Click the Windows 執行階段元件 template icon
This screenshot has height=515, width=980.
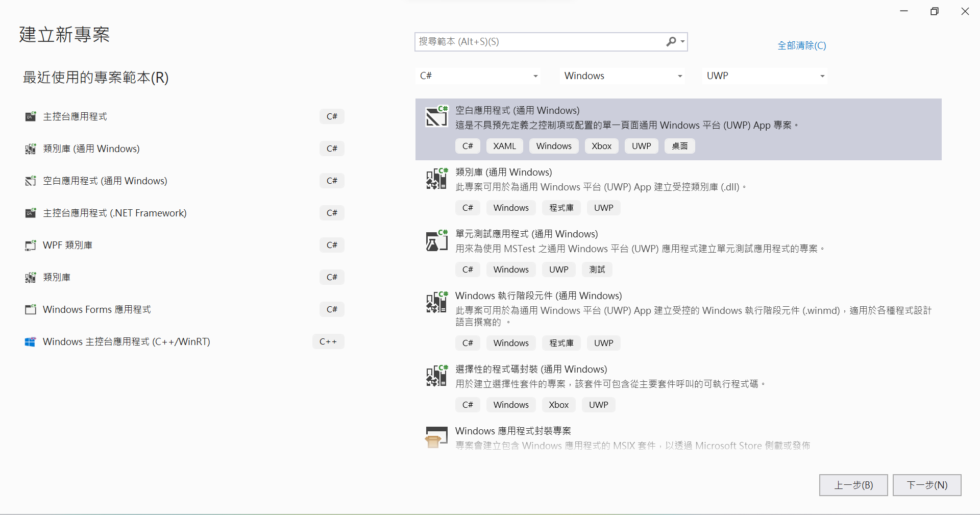[x=437, y=302]
